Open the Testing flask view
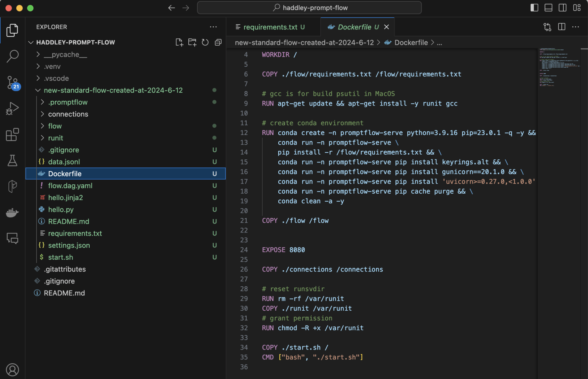 tap(12, 160)
